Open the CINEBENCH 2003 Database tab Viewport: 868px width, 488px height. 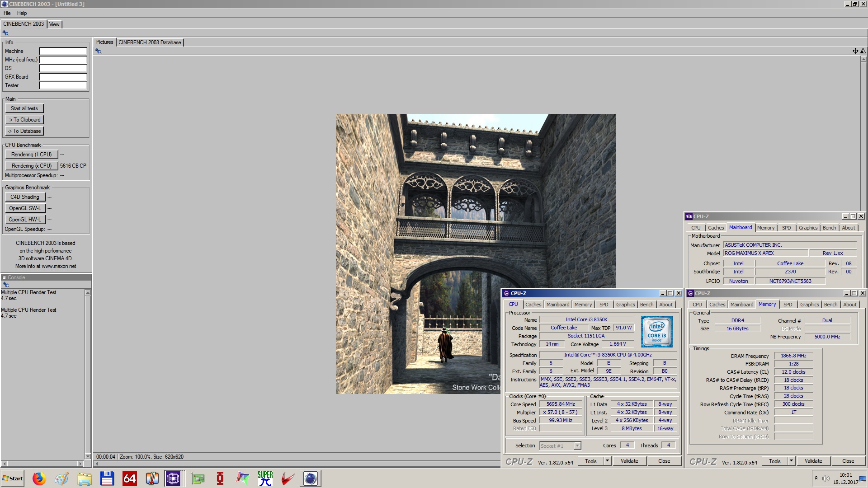[150, 42]
